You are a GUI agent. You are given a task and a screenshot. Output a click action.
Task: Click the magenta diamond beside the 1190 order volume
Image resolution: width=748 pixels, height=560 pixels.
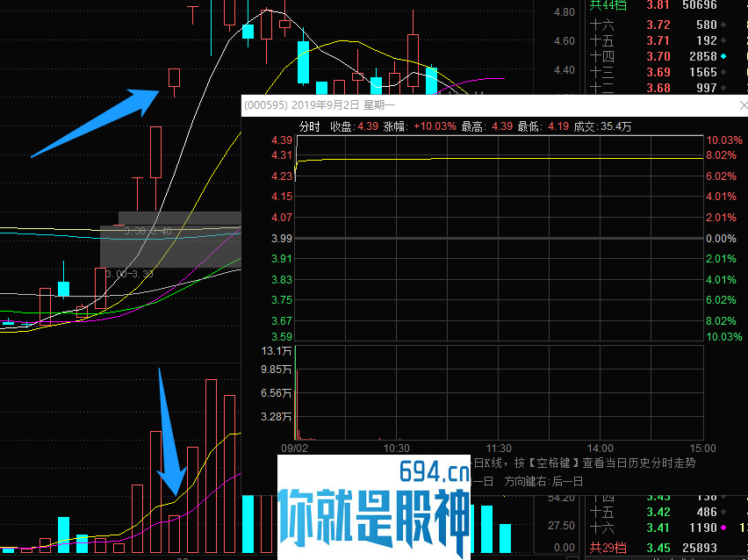coord(723,528)
